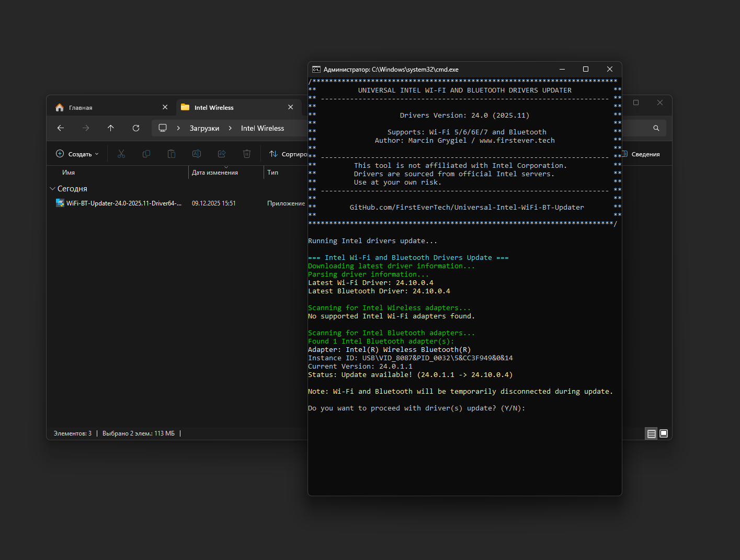Select the WiFi-BT-Updater file
Image resolution: width=740 pixels, height=560 pixels.
click(124, 203)
